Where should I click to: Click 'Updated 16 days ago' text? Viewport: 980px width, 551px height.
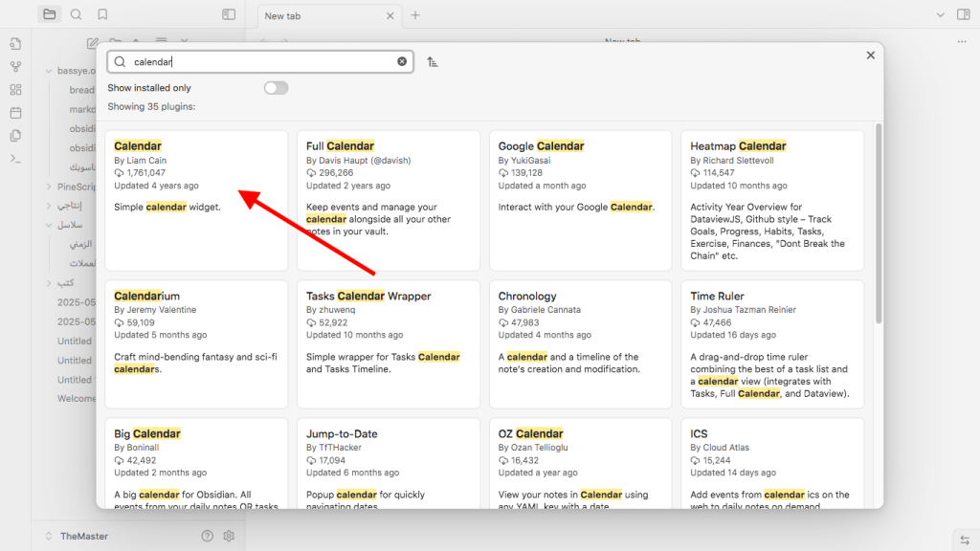point(733,335)
